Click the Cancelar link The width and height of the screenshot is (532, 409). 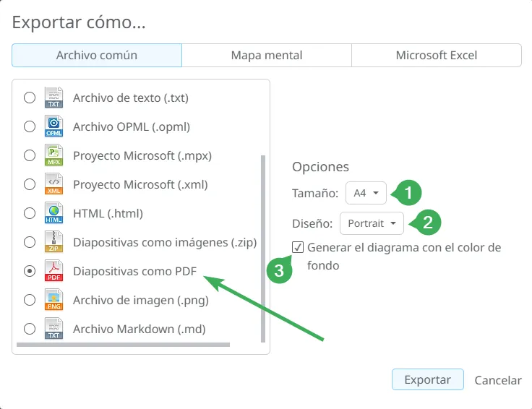[x=498, y=380]
